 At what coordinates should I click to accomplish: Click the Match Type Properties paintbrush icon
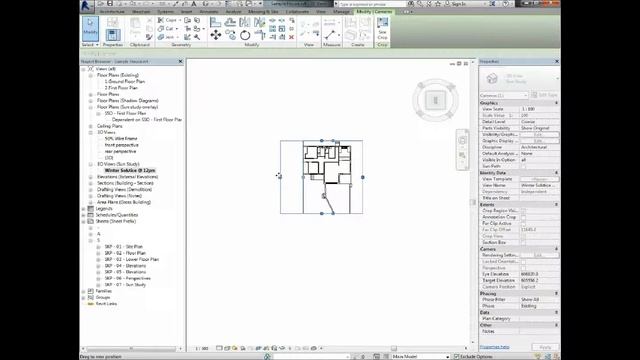coord(149,37)
